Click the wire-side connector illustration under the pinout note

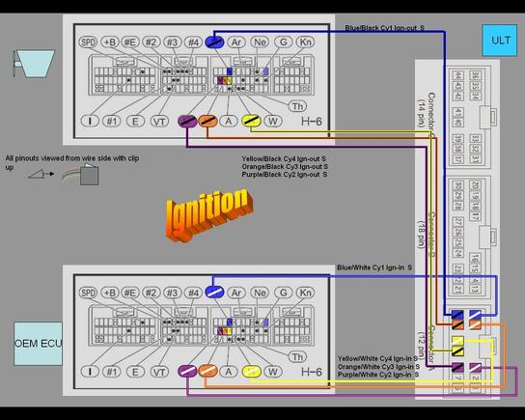(81, 174)
